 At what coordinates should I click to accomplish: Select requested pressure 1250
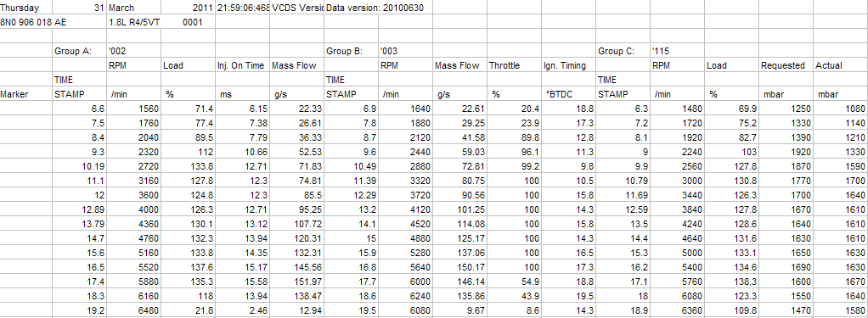tap(786, 109)
